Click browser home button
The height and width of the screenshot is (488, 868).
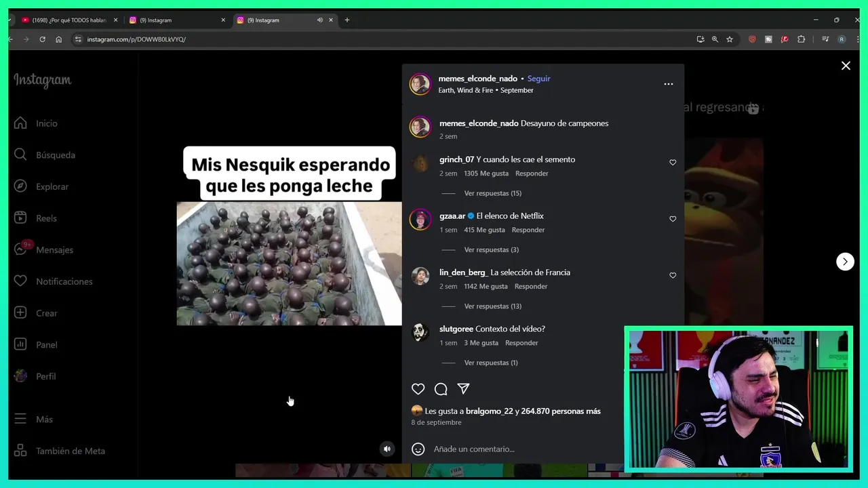58,39
